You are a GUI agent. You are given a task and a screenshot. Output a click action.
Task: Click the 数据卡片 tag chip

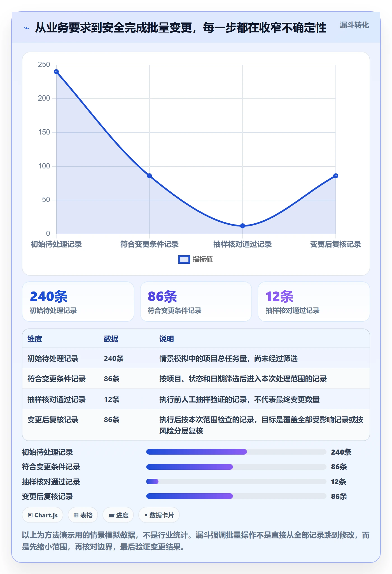[x=159, y=515]
